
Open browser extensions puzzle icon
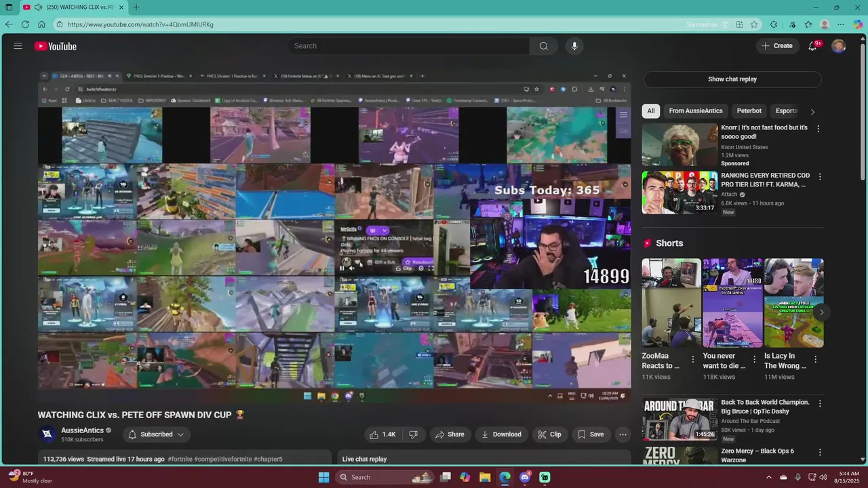coord(774,24)
